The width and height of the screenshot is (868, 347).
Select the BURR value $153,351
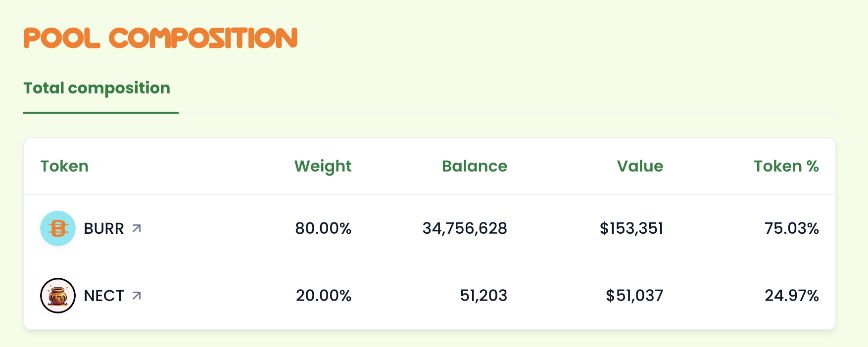point(631,228)
